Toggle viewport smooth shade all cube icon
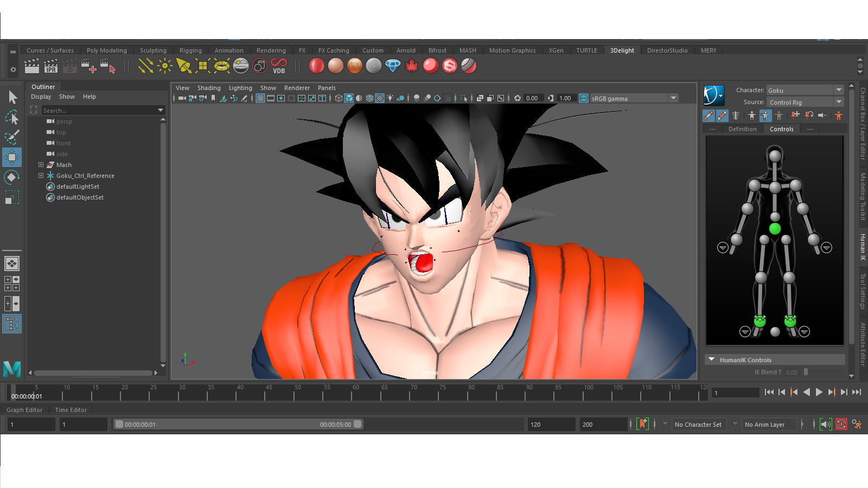The width and height of the screenshot is (868, 488). [349, 98]
